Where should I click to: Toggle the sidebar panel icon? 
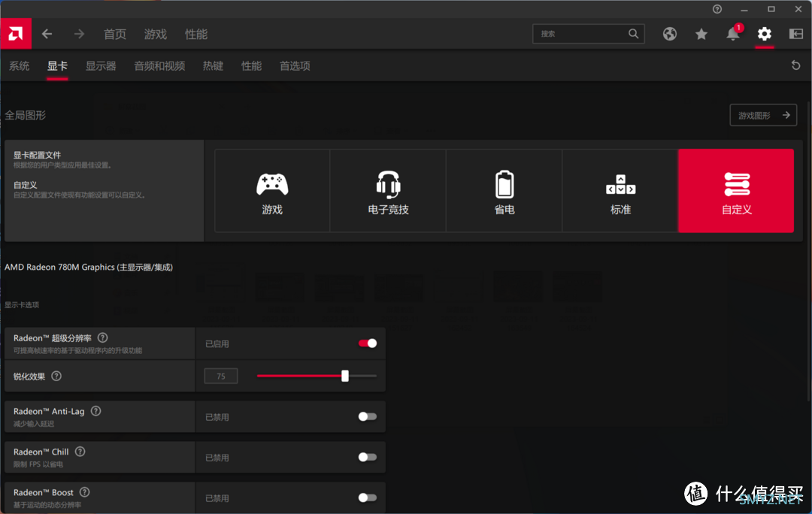click(796, 34)
